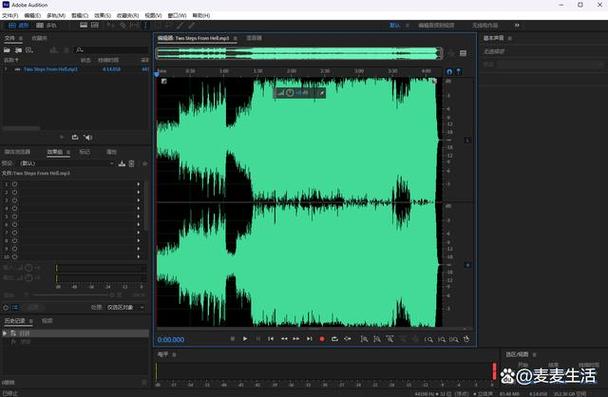Expand effect slot 3 arrow menu
Screen dimensions: 608x397
click(138, 200)
